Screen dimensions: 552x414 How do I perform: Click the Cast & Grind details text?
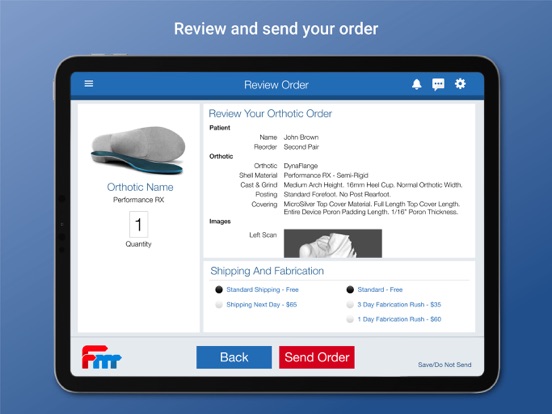[x=373, y=185]
